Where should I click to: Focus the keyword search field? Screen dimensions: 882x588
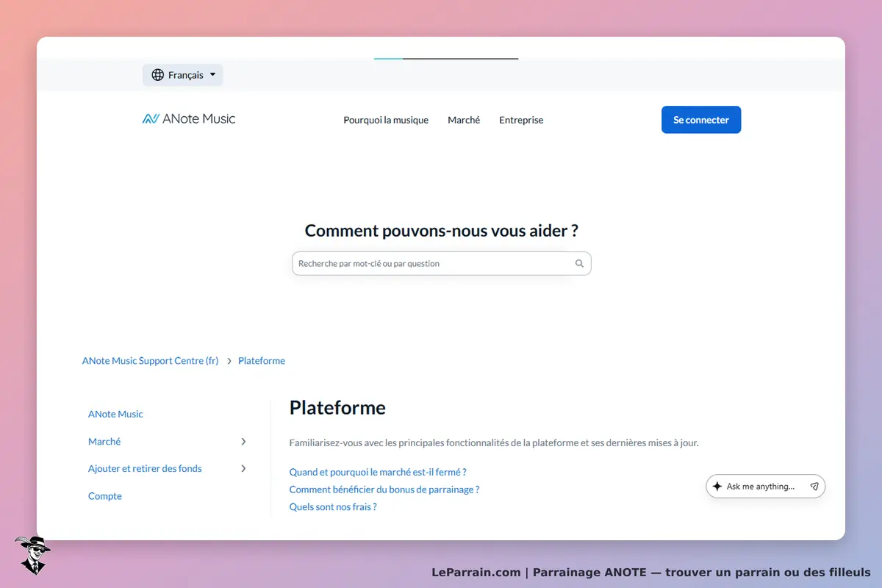click(x=442, y=264)
